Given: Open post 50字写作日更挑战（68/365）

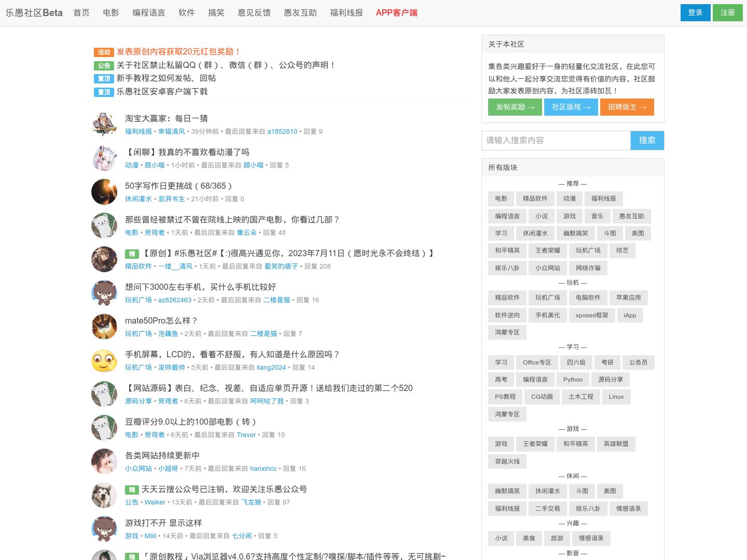Looking at the screenshot, I should [178, 186].
